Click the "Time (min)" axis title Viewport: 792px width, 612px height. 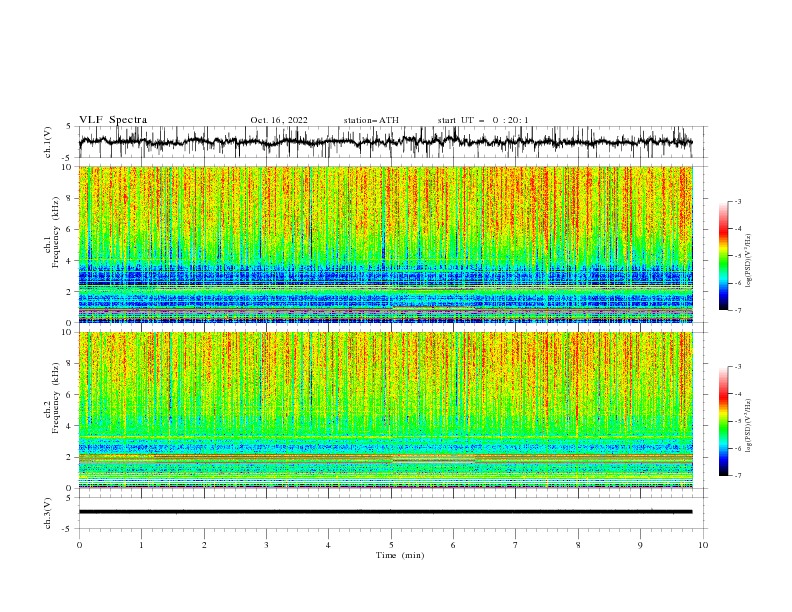(400, 555)
